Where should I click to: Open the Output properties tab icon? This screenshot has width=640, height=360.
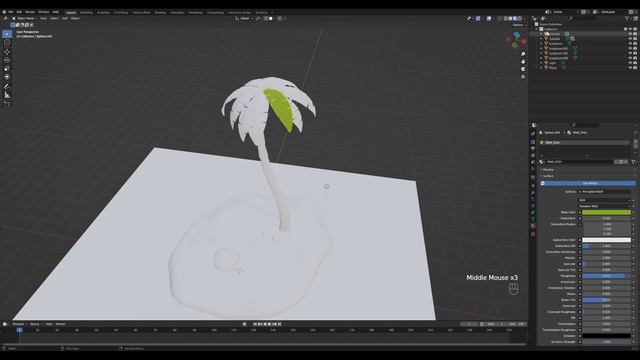533,149
